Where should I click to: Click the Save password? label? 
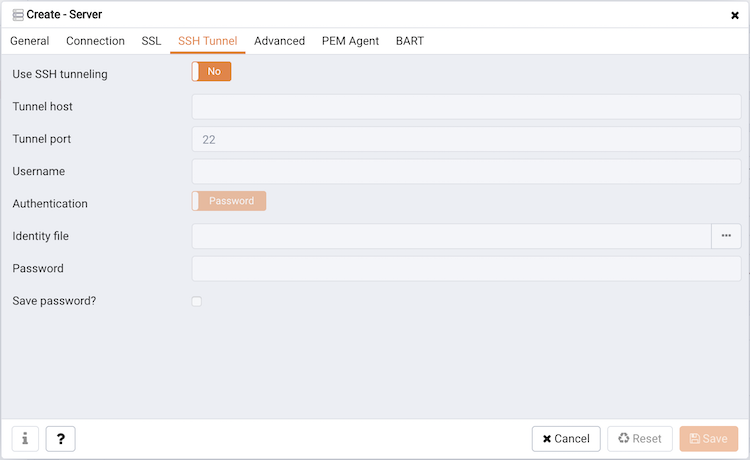(x=54, y=301)
